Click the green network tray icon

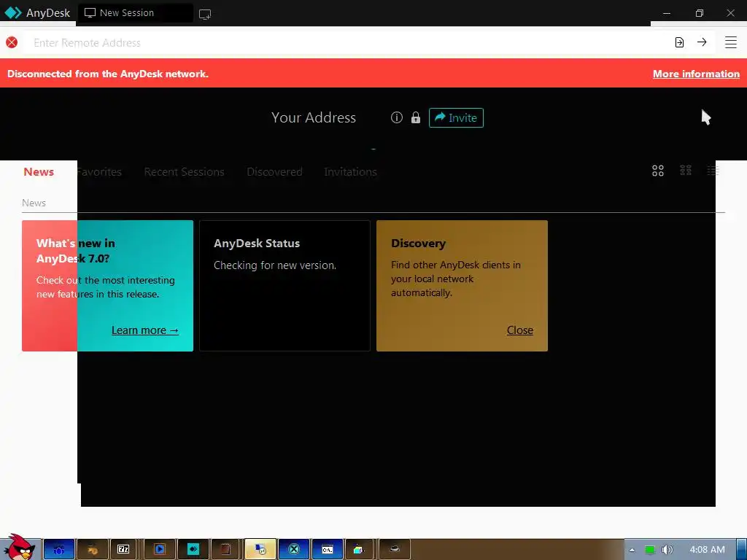point(650,550)
